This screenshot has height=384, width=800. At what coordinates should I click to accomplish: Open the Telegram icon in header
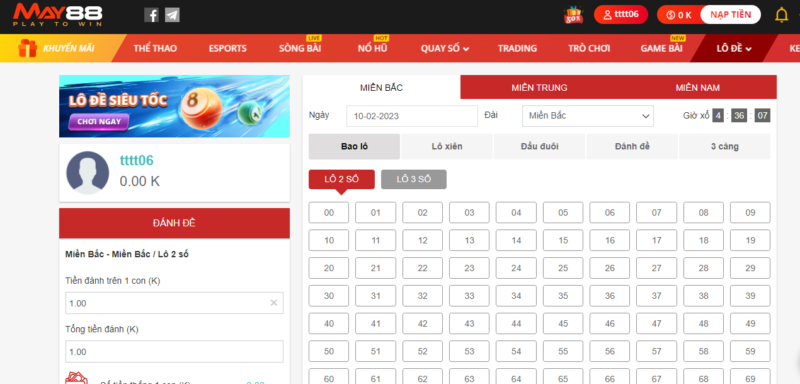coord(172,15)
